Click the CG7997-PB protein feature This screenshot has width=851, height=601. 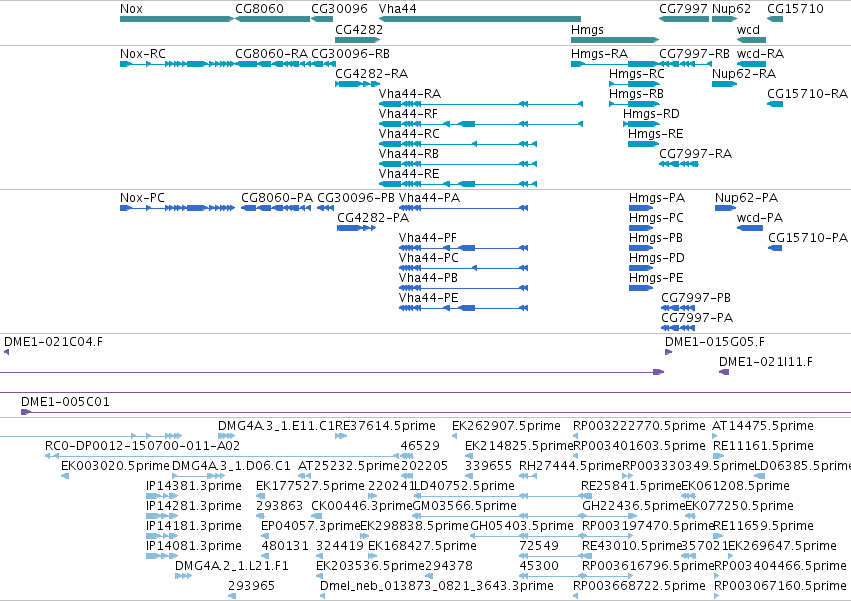(x=678, y=308)
